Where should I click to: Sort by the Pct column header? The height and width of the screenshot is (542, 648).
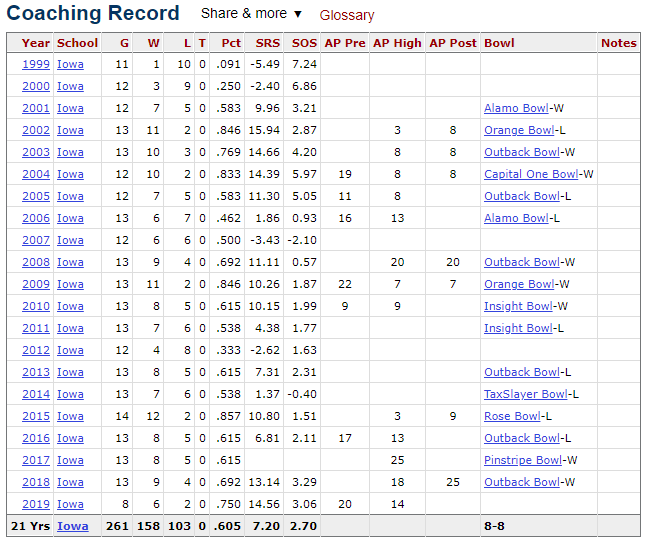(x=231, y=43)
